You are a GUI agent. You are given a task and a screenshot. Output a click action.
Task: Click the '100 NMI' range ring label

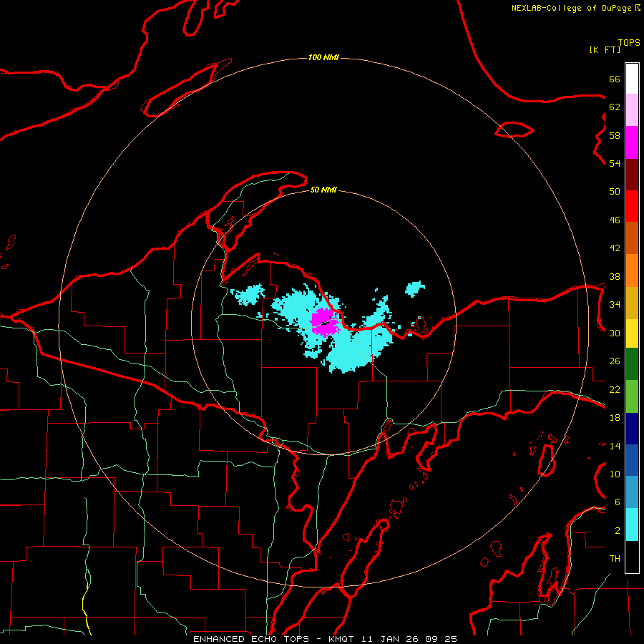tap(323, 57)
